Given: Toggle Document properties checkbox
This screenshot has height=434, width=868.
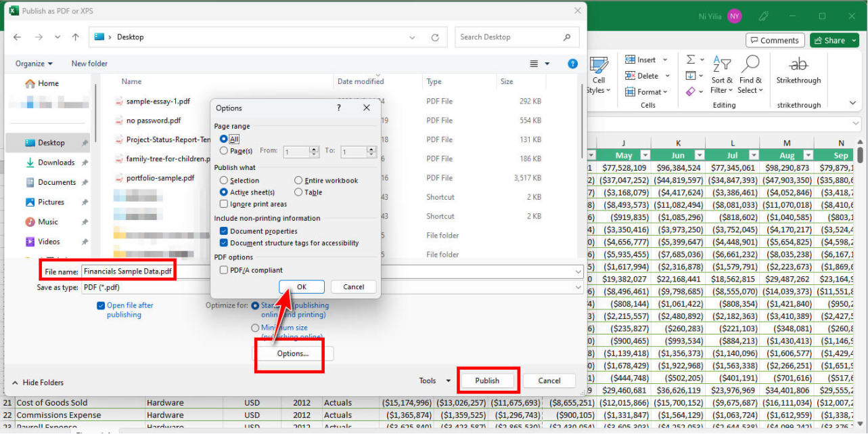Looking at the screenshot, I should 224,232.
